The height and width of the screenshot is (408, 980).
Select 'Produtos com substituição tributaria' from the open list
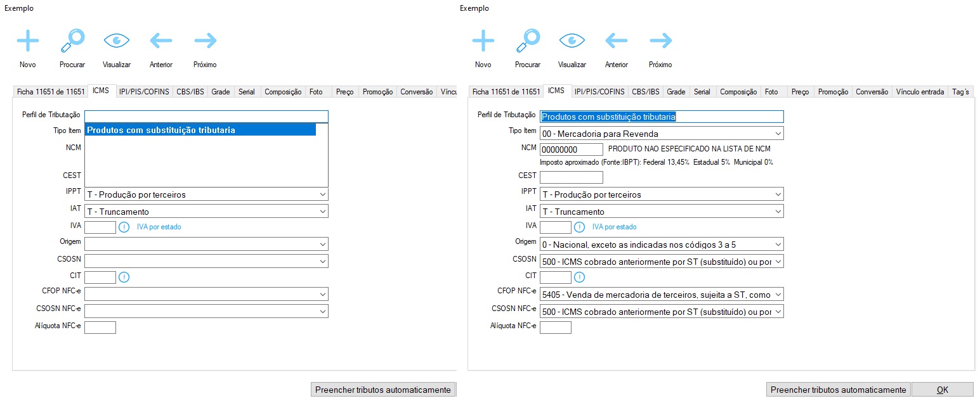(x=200, y=130)
